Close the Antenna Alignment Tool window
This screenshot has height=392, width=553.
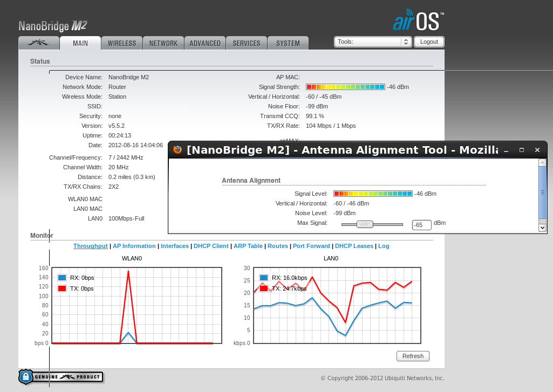(537, 150)
